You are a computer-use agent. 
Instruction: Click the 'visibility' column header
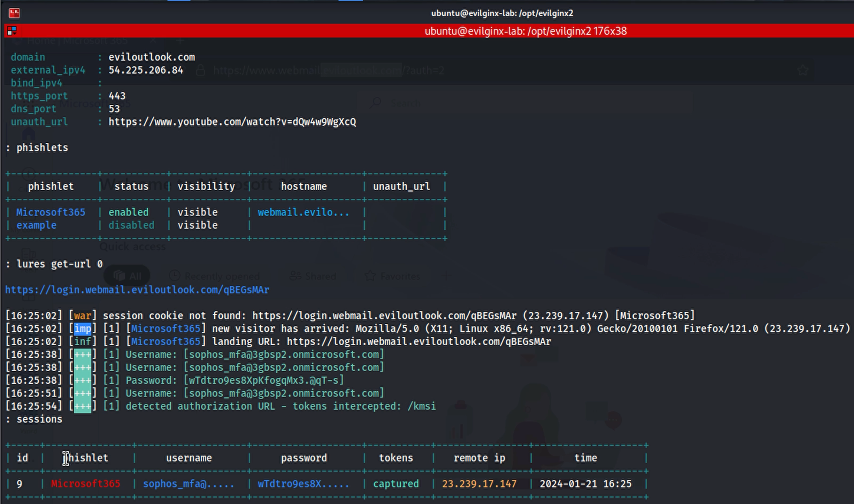pos(206,187)
